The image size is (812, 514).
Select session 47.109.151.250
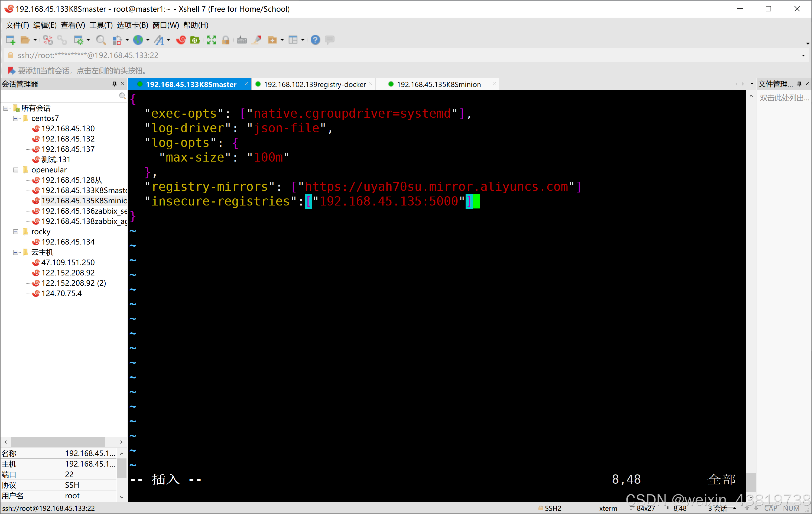[x=68, y=262]
